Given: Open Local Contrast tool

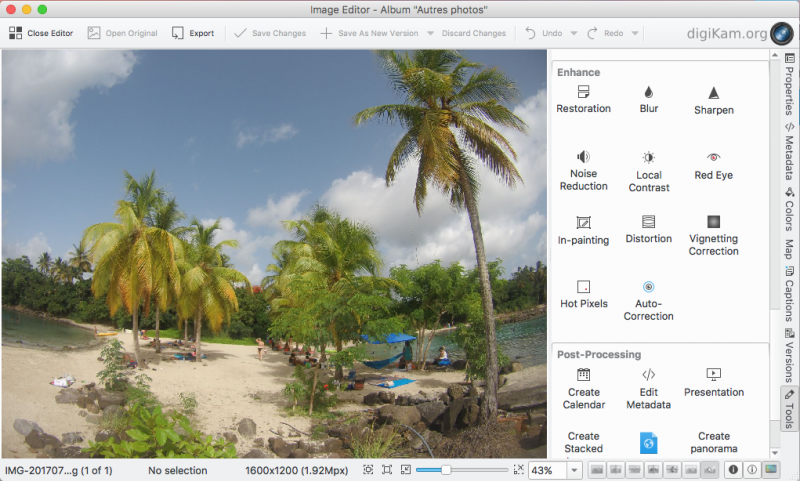Looking at the screenshot, I should 648,172.
